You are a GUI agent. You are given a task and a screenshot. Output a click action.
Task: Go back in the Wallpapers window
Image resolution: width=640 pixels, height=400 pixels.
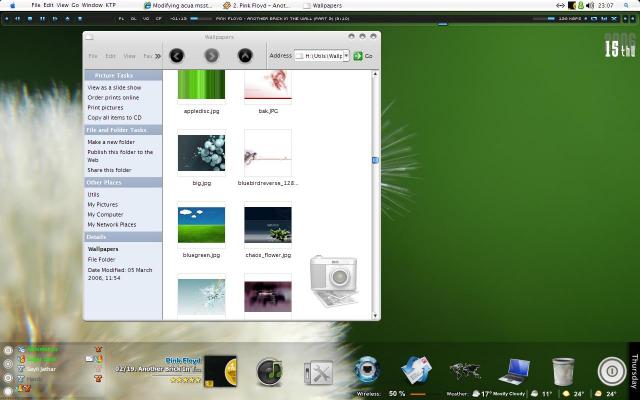tap(176, 56)
